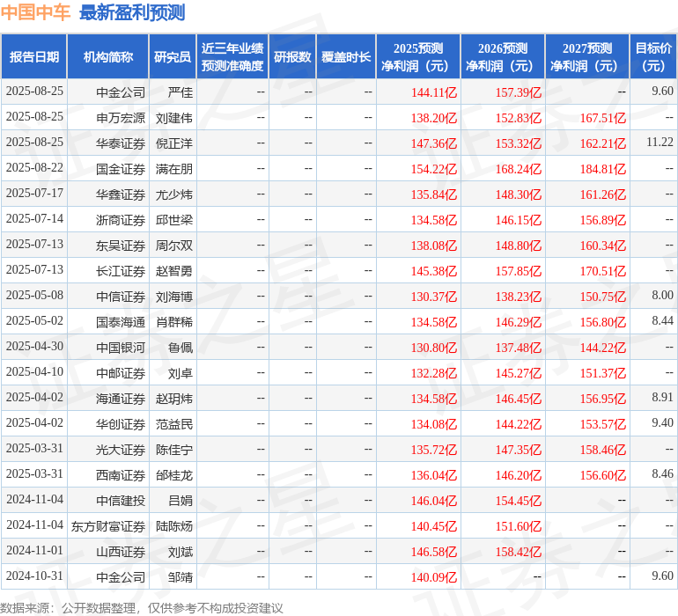The height and width of the screenshot is (616, 678).
Task: Click the 2025-07-17 report date
Action: [34, 194]
